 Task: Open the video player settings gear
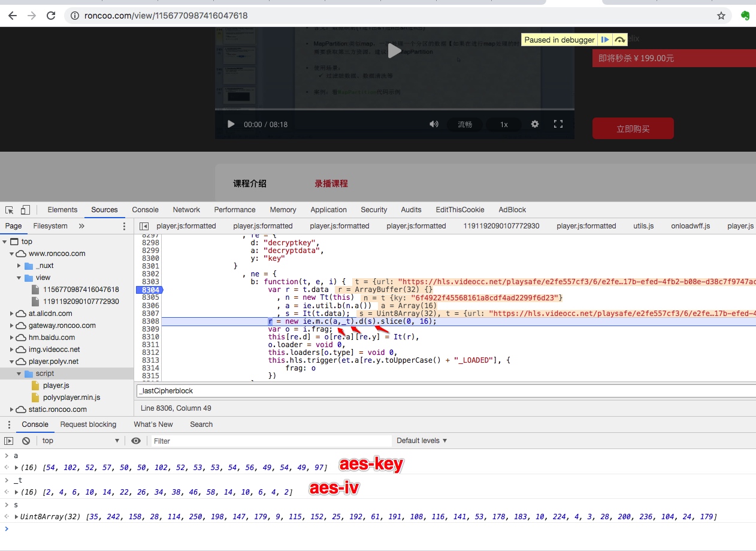click(x=535, y=124)
